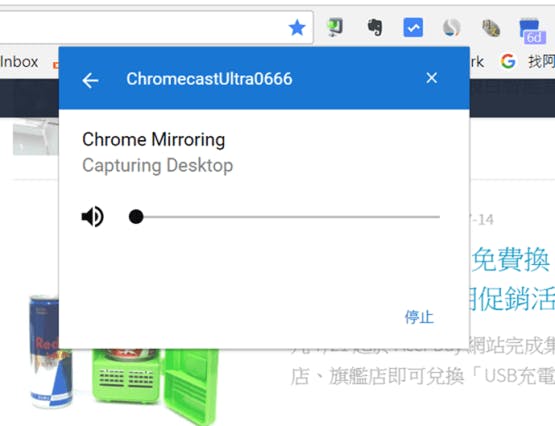Click the bookmark star in address bar

click(x=297, y=28)
